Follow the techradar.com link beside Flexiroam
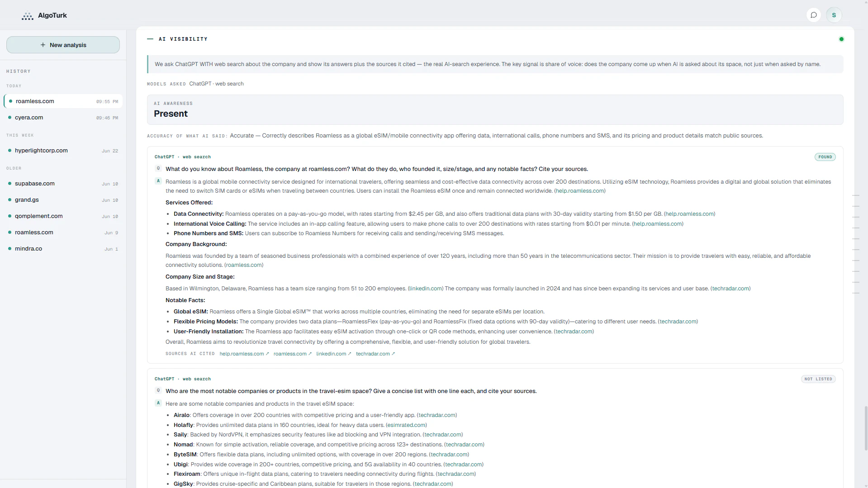Viewport: 868px width, 488px height. tap(456, 474)
